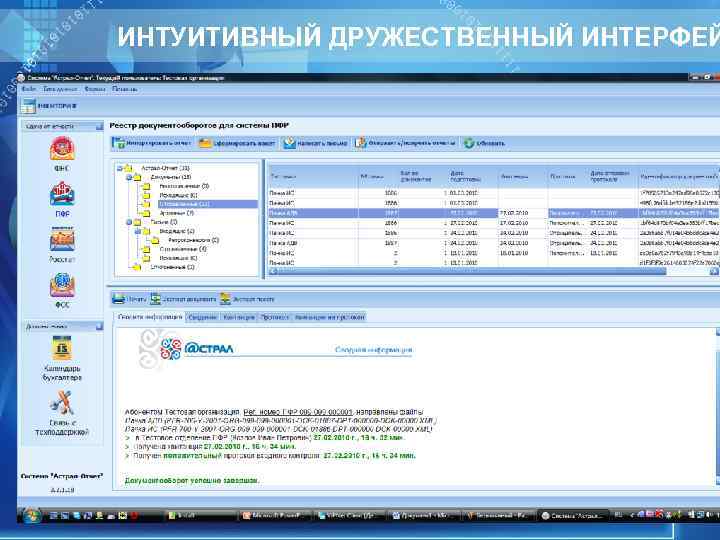Sort by the Дата подготовки column header
The image size is (720, 540).
pos(473,176)
